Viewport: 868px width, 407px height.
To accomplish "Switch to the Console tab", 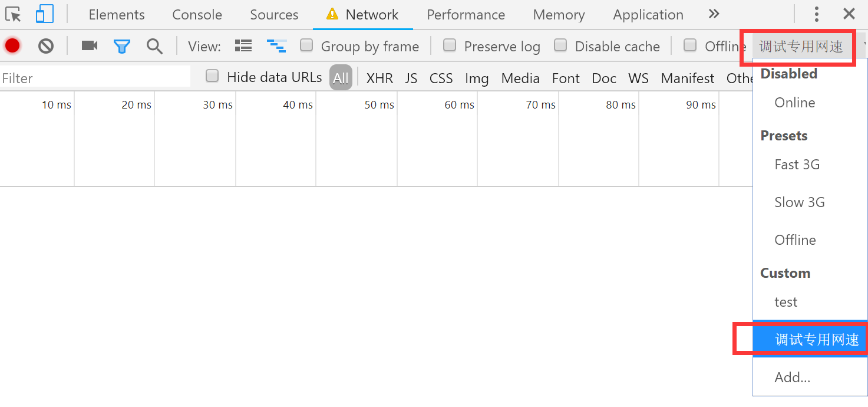I will pyautogui.click(x=197, y=15).
